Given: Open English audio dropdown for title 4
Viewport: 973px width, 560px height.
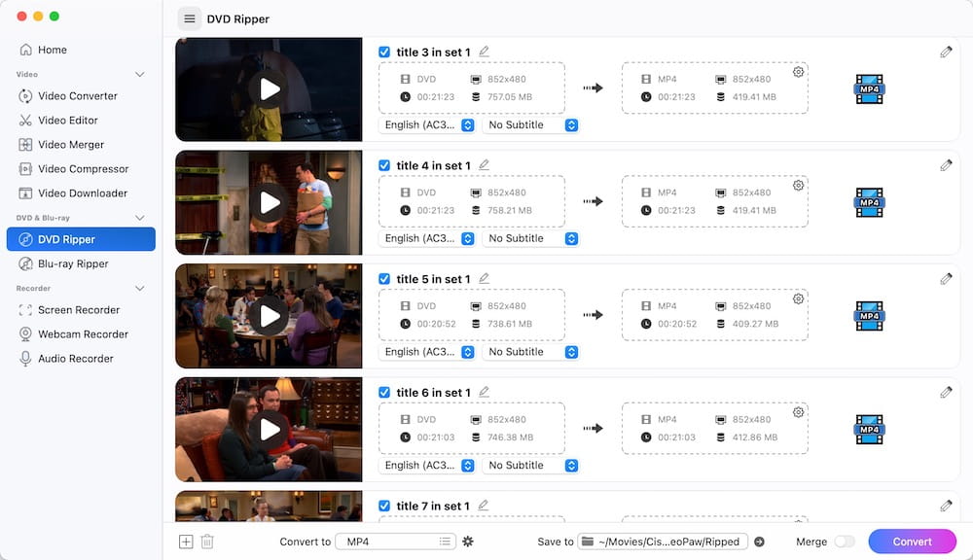Looking at the screenshot, I should [x=429, y=238].
